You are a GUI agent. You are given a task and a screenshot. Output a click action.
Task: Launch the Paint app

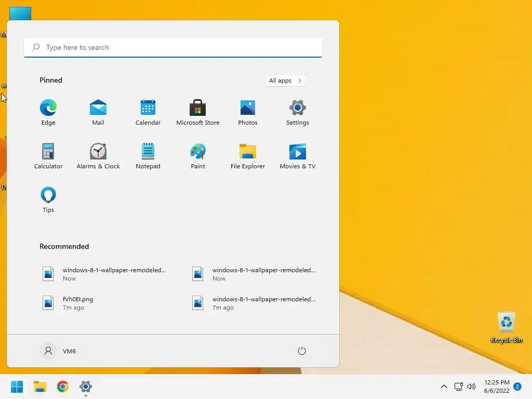(x=198, y=156)
